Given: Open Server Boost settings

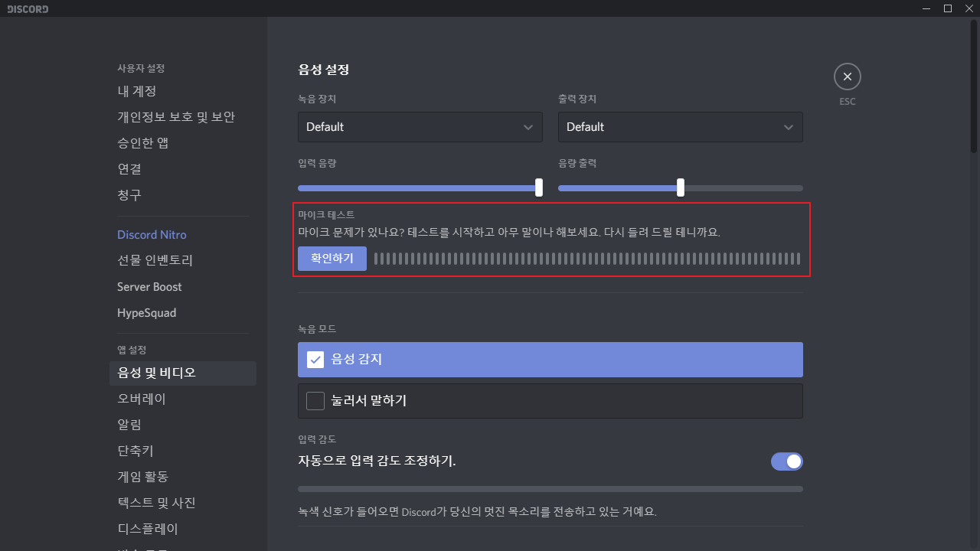Looking at the screenshot, I should [x=182, y=287].
